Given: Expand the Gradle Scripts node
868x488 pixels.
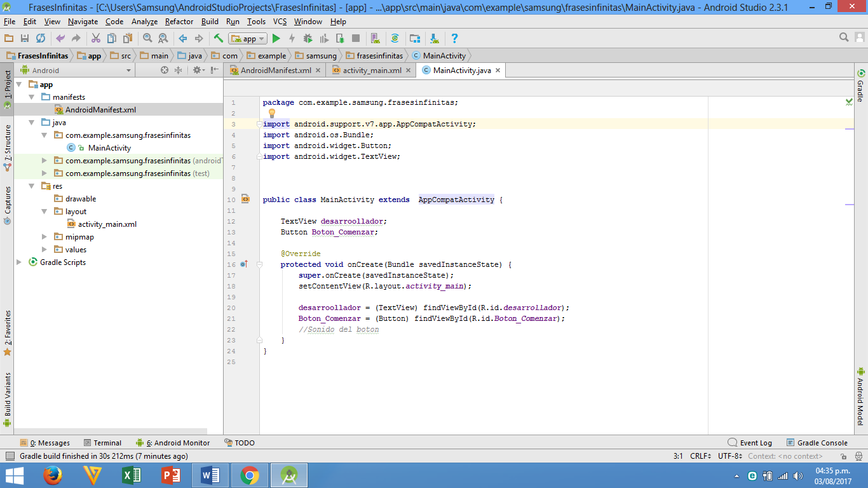Looking at the screenshot, I should coord(19,262).
